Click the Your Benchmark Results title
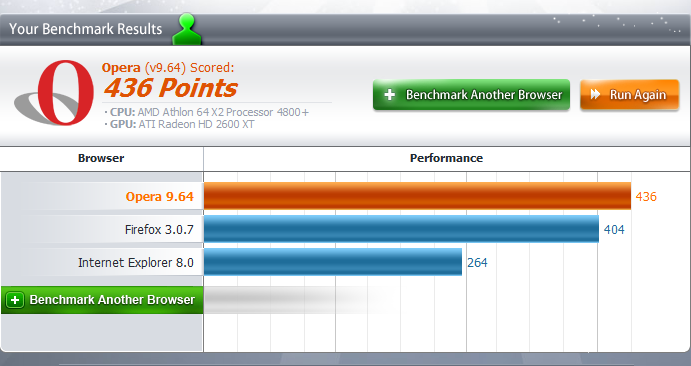691x366 pixels. [x=85, y=29]
